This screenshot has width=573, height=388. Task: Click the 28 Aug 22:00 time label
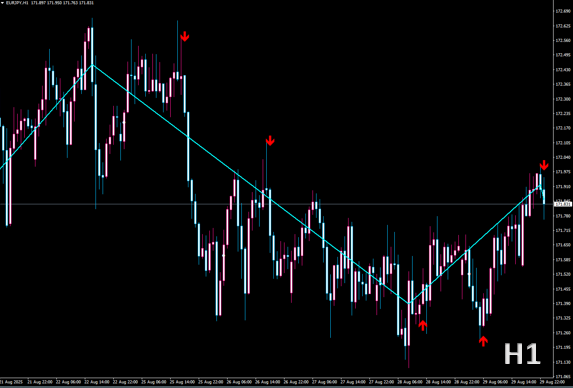click(467, 382)
